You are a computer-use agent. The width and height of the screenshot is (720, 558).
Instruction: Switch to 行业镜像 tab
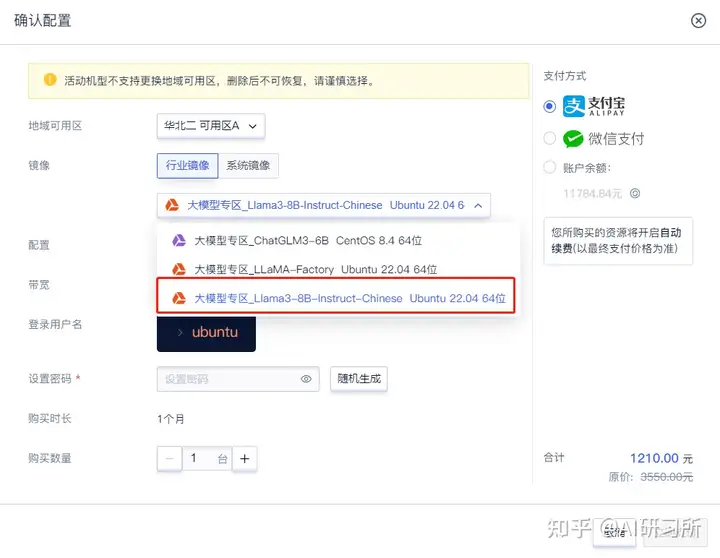pyautogui.click(x=187, y=165)
